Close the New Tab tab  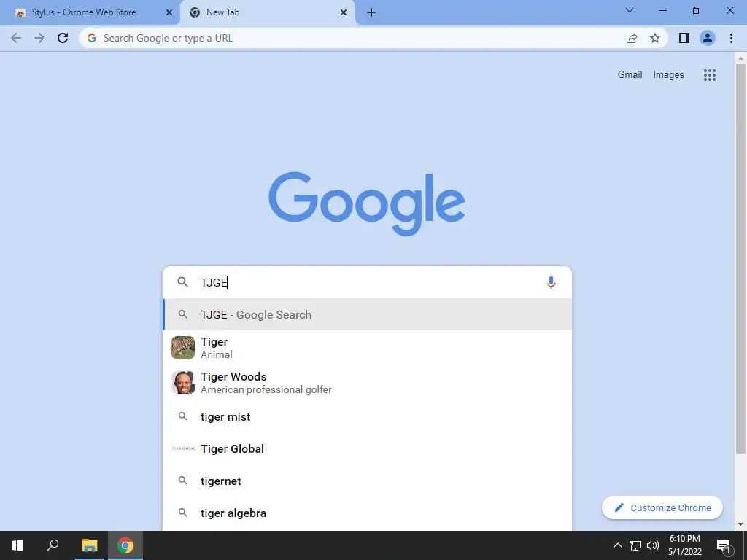343,12
